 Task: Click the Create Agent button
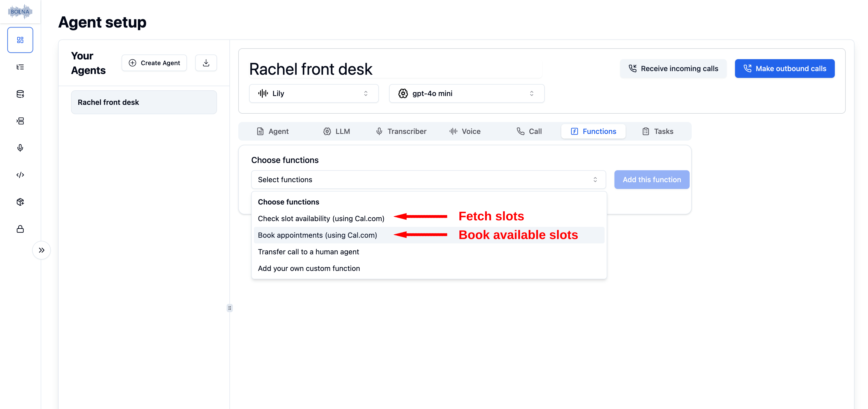[x=154, y=63]
